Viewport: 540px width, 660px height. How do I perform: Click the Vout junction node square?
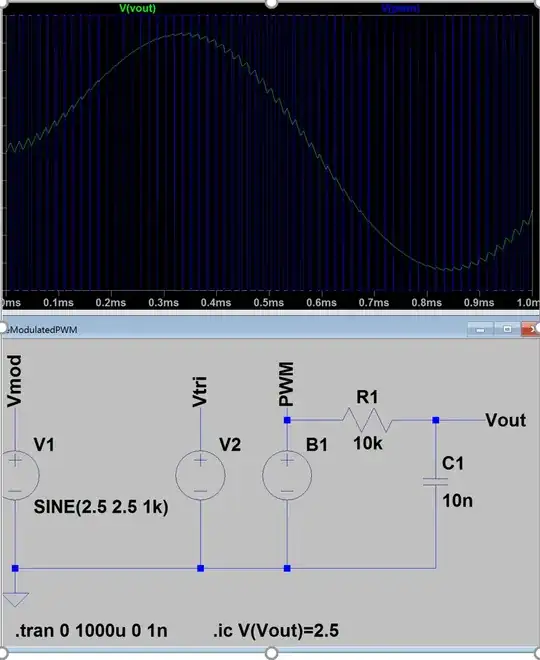point(436,420)
